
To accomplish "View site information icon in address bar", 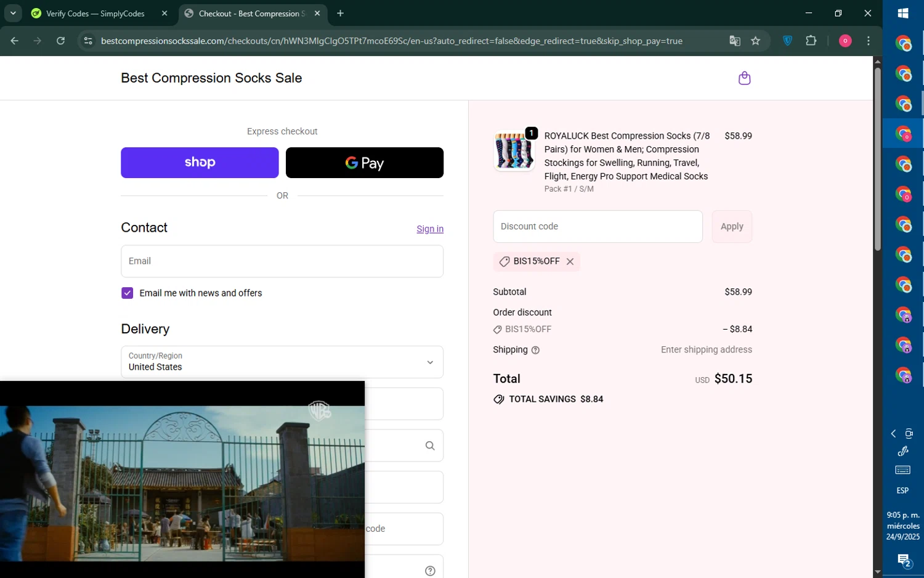I will [88, 41].
